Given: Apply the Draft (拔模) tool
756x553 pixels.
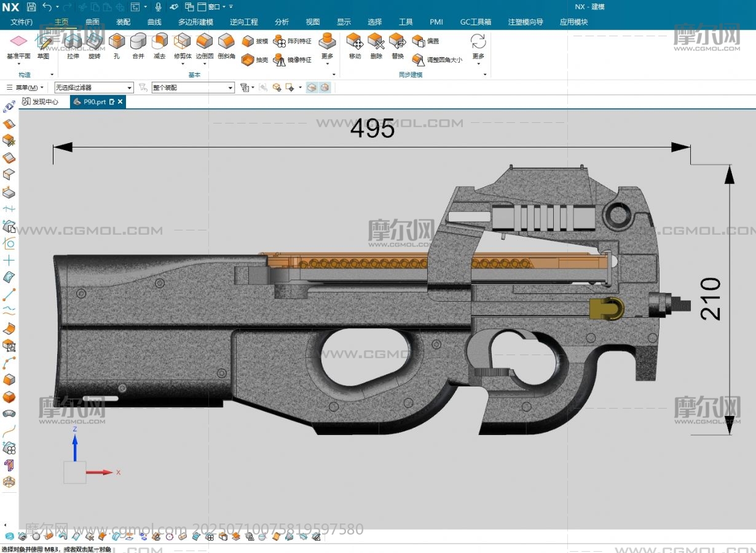Looking at the screenshot, I should [254, 41].
